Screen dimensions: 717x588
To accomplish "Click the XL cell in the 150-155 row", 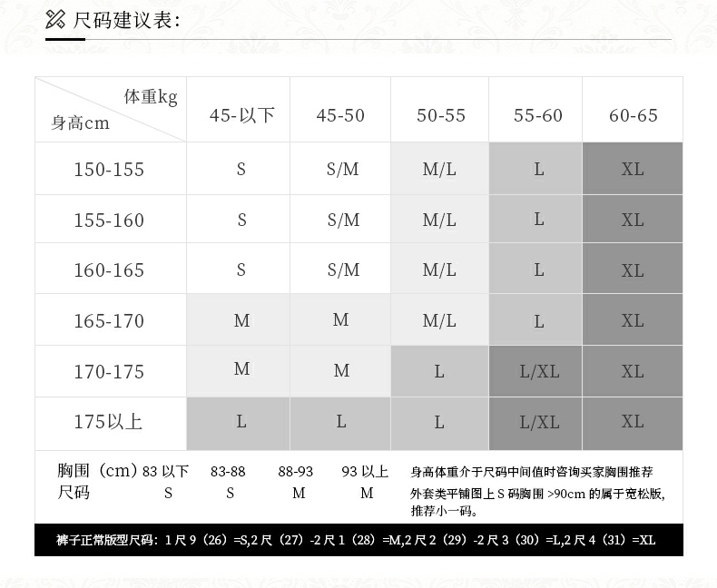I will pos(633,170).
